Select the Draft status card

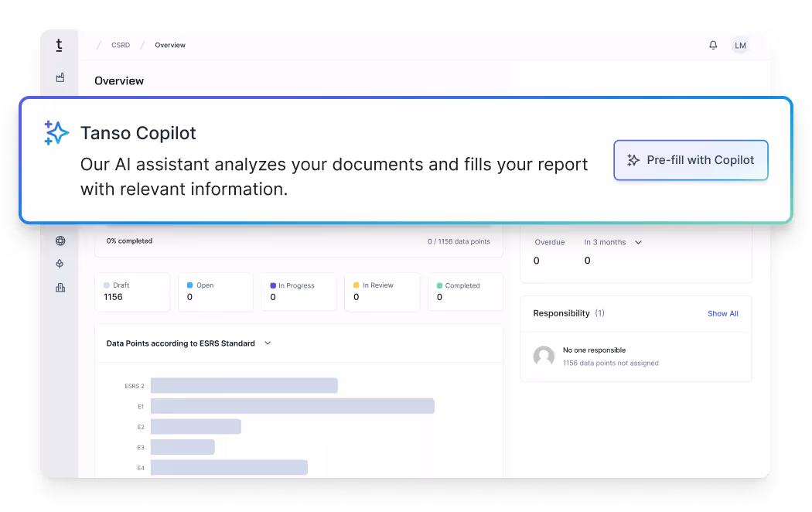[132, 292]
